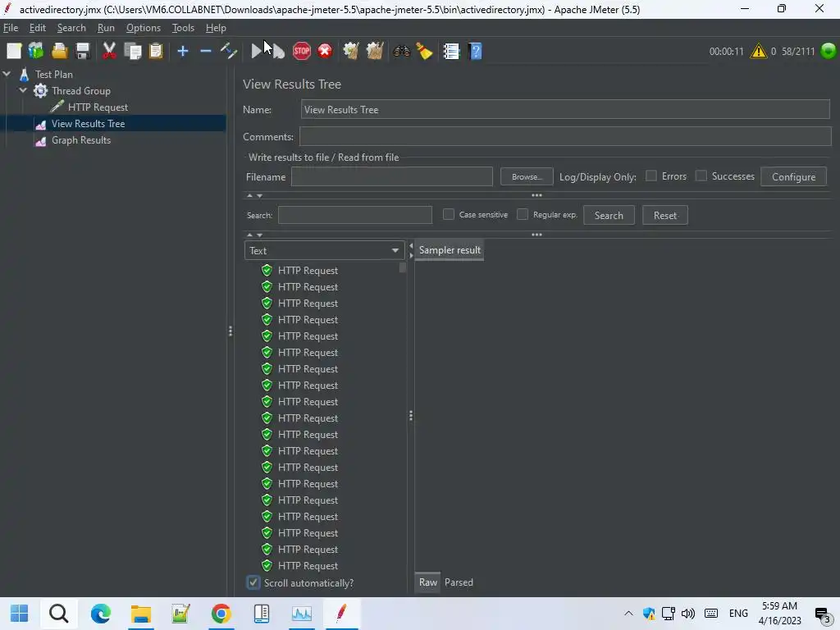Collapse the Test Plan tree node
840x630 pixels.
7,75
